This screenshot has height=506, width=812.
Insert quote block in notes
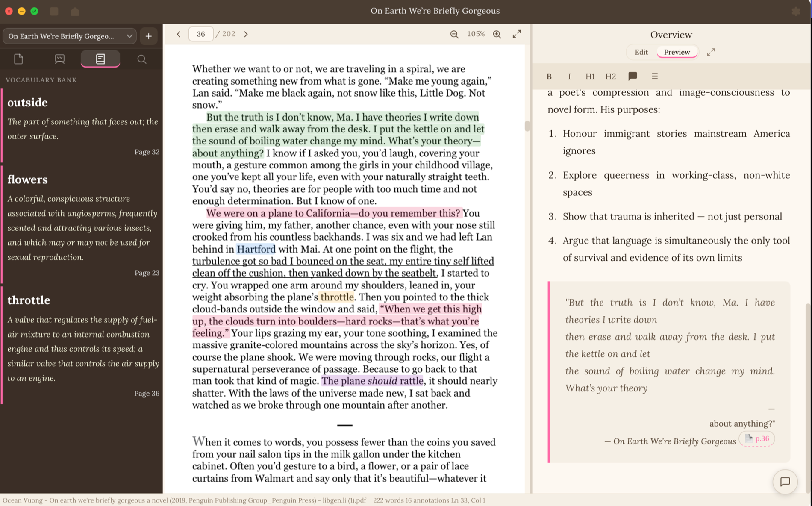633,76
